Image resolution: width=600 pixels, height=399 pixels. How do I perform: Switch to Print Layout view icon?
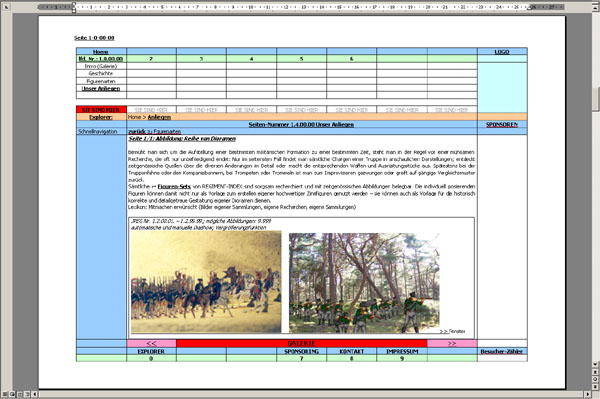point(20,394)
